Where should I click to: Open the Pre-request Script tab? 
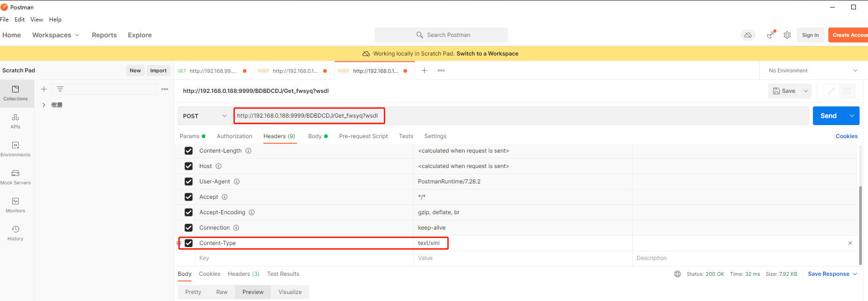coord(363,136)
